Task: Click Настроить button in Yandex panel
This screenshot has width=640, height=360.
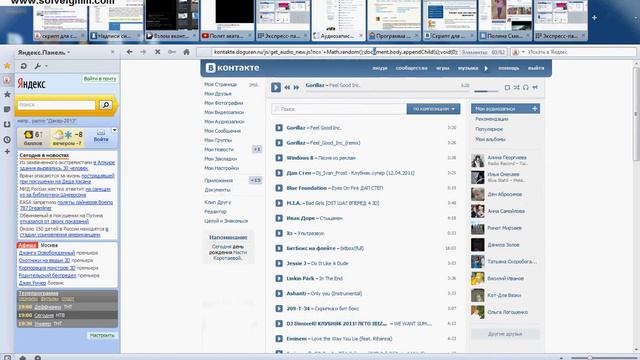Action: (x=102, y=335)
